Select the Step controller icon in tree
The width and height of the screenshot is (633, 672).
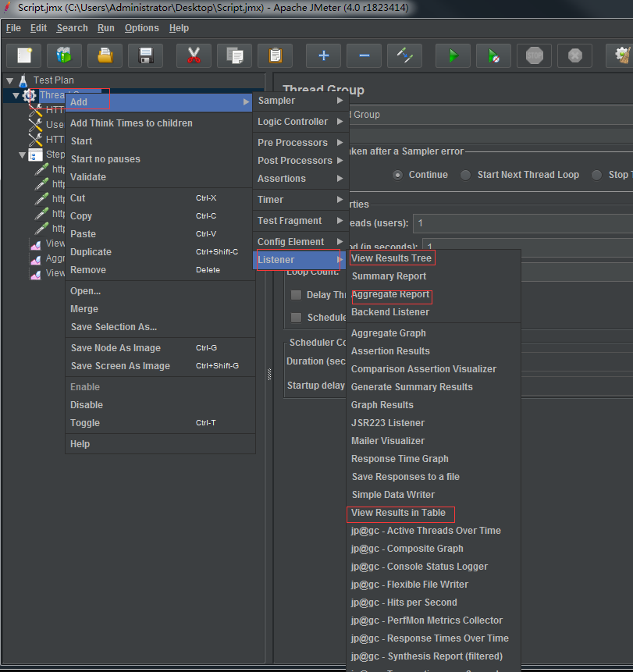click(x=35, y=155)
